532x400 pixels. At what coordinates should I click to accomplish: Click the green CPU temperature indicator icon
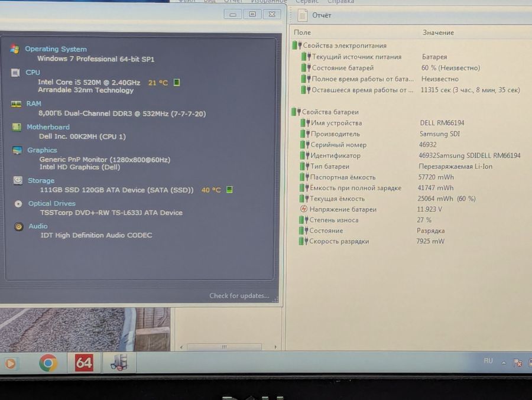point(176,83)
